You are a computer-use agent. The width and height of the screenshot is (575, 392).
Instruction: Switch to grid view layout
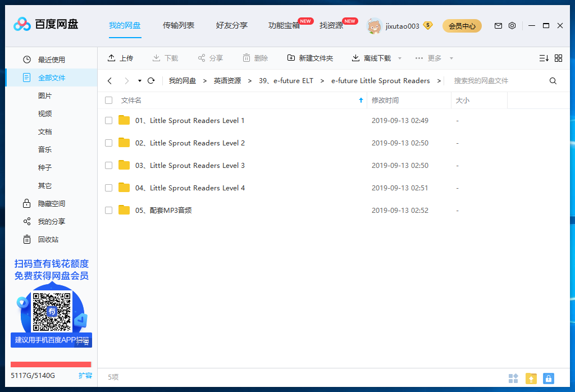tap(559, 57)
